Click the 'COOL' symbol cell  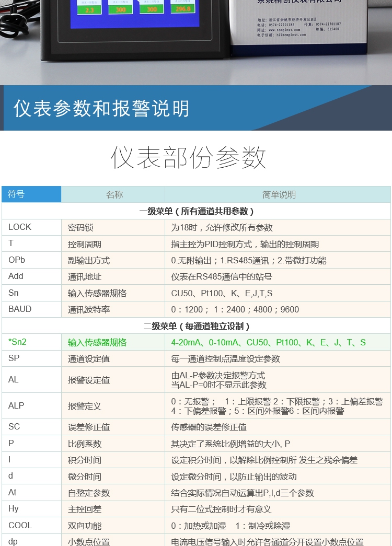pyautogui.click(x=31, y=526)
